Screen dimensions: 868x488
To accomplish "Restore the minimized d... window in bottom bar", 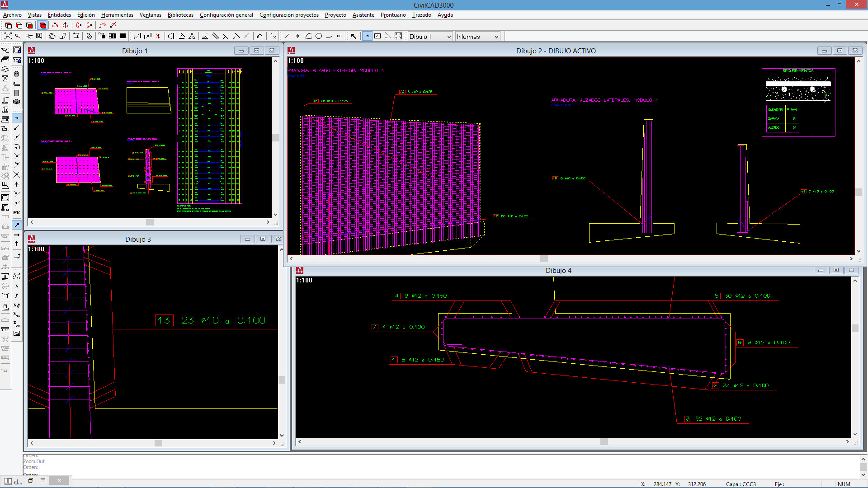I will 31,481.
